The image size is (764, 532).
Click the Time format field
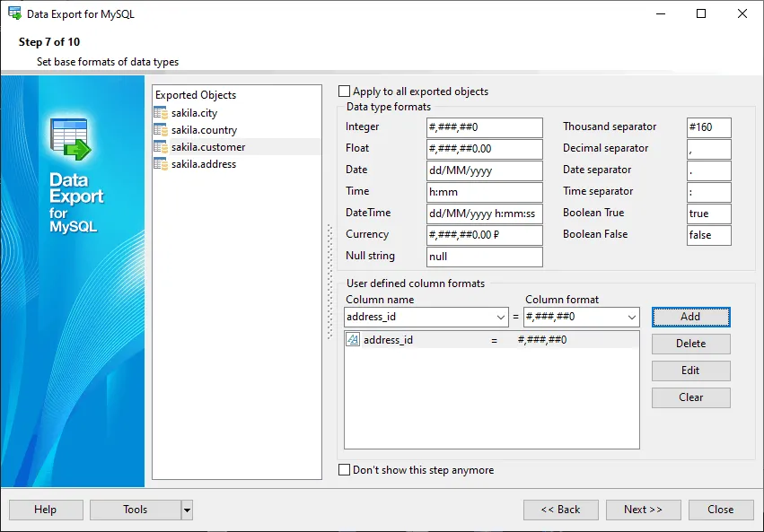484,192
